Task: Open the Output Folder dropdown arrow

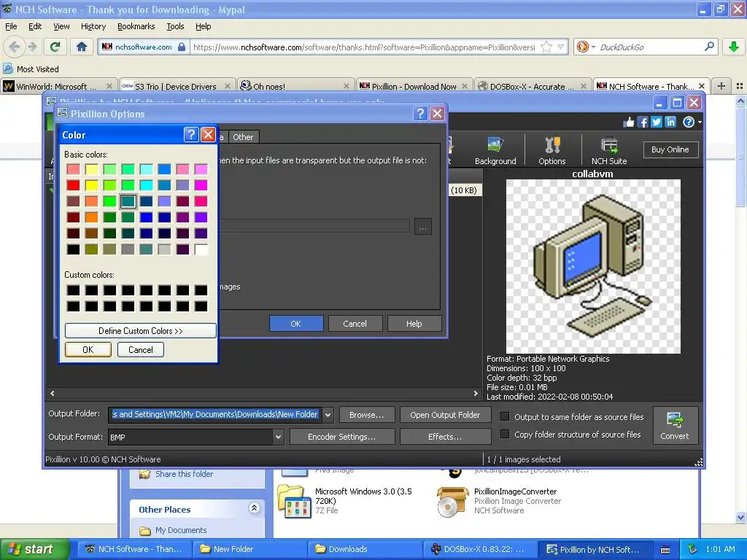Action: (x=328, y=414)
